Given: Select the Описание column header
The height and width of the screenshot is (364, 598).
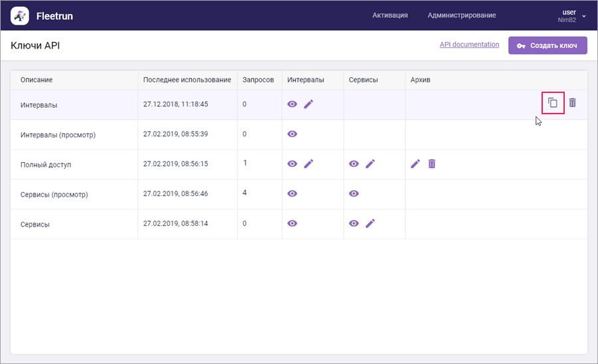Looking at the screenshot, I should pos(37,80).
